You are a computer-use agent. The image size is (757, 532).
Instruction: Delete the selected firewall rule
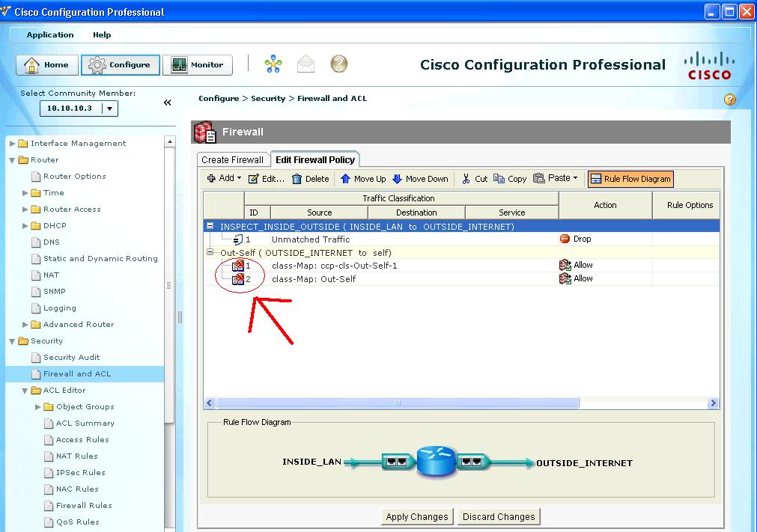[311, 179]
